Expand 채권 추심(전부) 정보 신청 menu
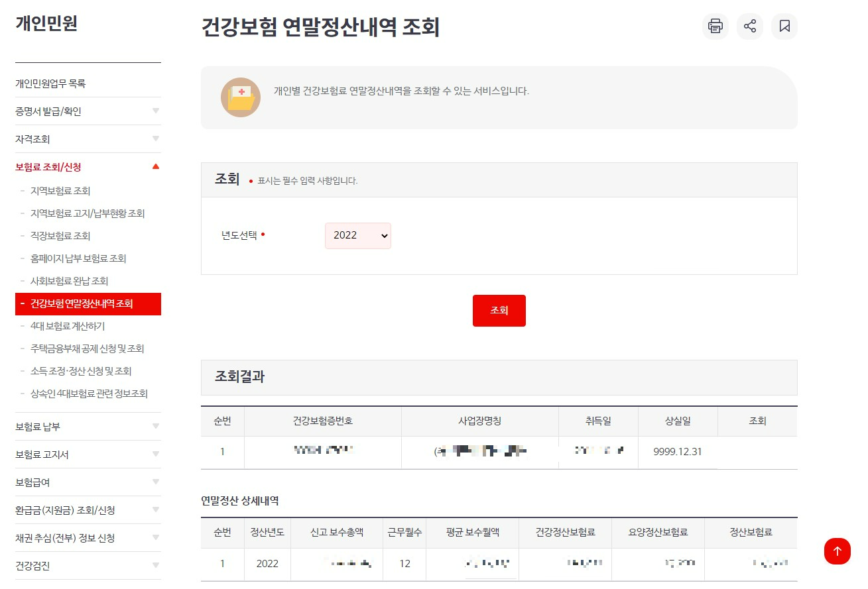The image size is (868, 589). [88, 538]
